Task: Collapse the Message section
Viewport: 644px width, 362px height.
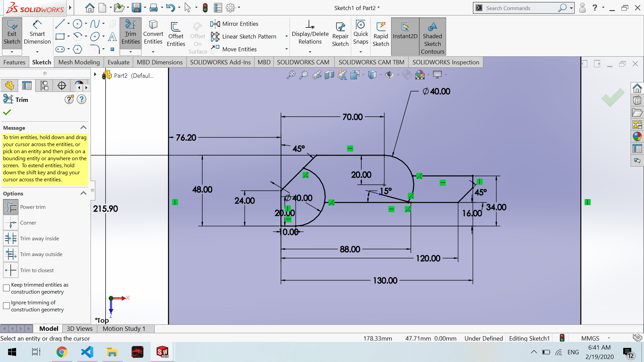Action: click(84, 128)
